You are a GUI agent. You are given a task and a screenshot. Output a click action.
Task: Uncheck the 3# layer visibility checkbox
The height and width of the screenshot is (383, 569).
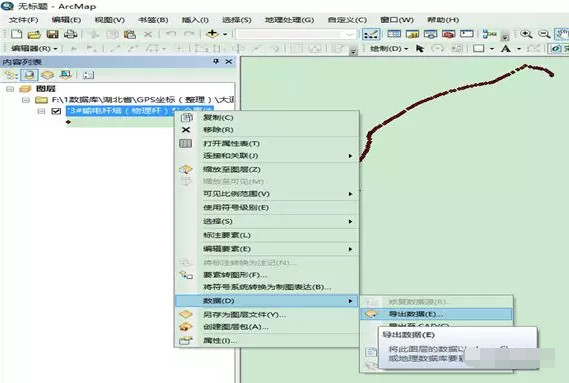(56, 111)
